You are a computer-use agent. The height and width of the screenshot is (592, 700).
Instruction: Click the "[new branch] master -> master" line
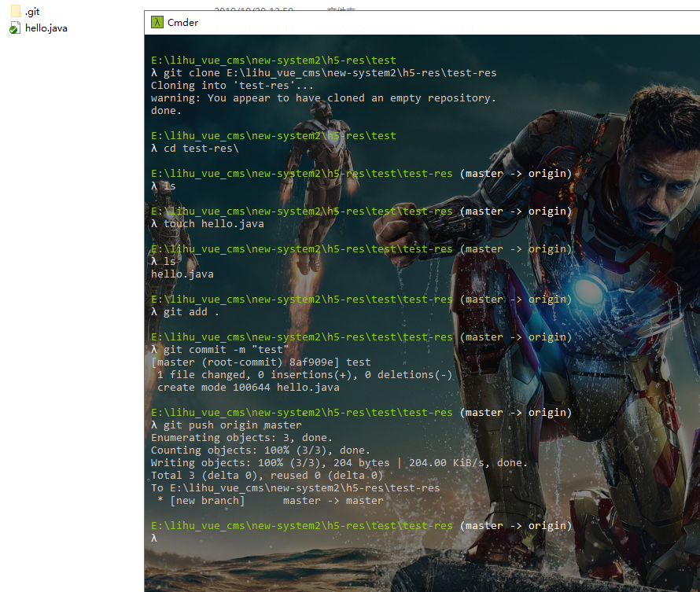coord(270,501)
